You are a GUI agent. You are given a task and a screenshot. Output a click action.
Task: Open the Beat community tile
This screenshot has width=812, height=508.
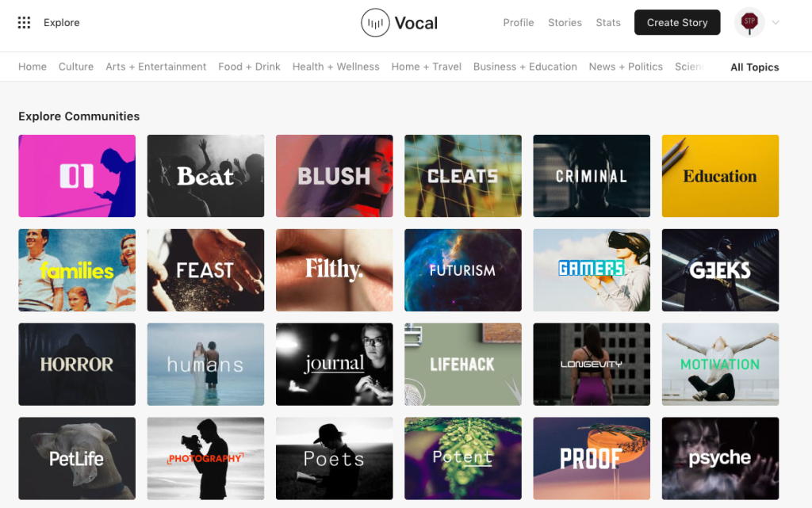205,176
